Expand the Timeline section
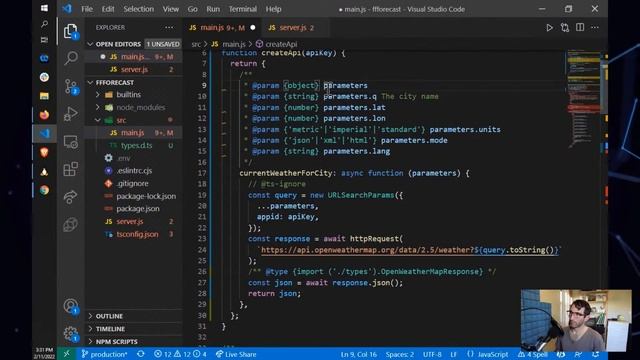Viewport: 640px width, 360px height. coord(134,329)
